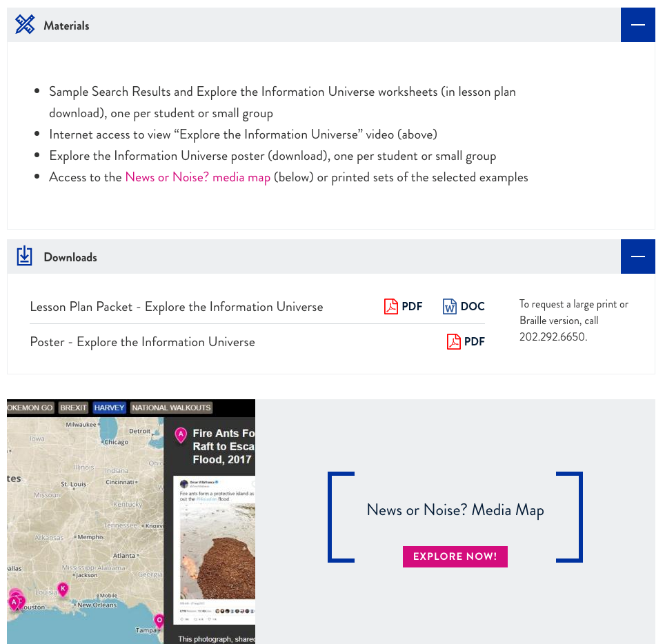The width and height of the screenshot is (665, 644).
Task: Collapse the Materials section with minus button
Action: [x=637, y=25]
